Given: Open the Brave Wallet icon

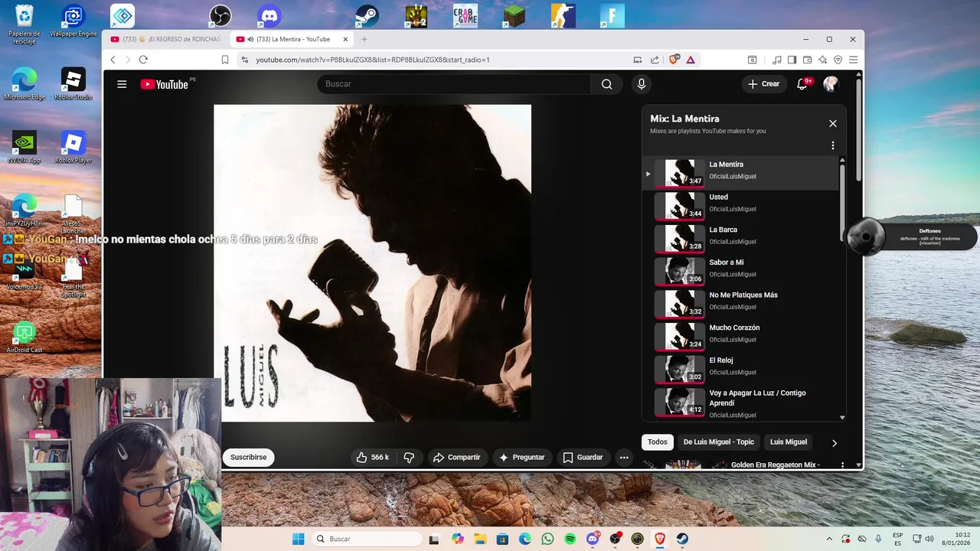Looking at the screenshot, I should pos(808,60).
